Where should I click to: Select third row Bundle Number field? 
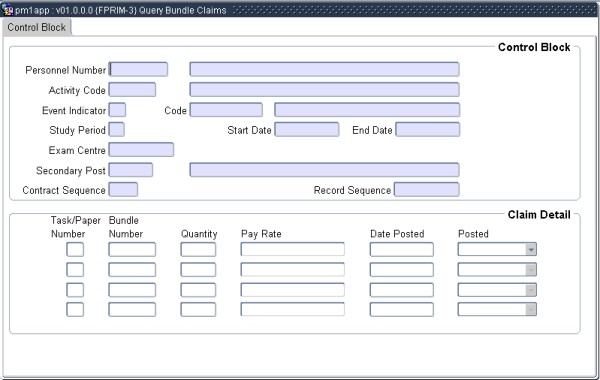click(132, 290)
